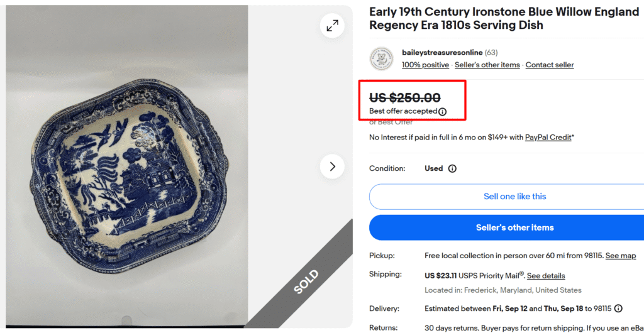644x333 pixels.
Task: Click the struck-through US $250.00 price
Action: [404, 97]
